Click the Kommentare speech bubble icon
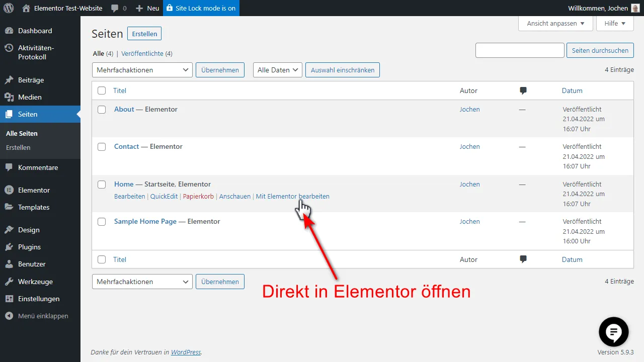This screenshot has width=644, height=362. 9,167
